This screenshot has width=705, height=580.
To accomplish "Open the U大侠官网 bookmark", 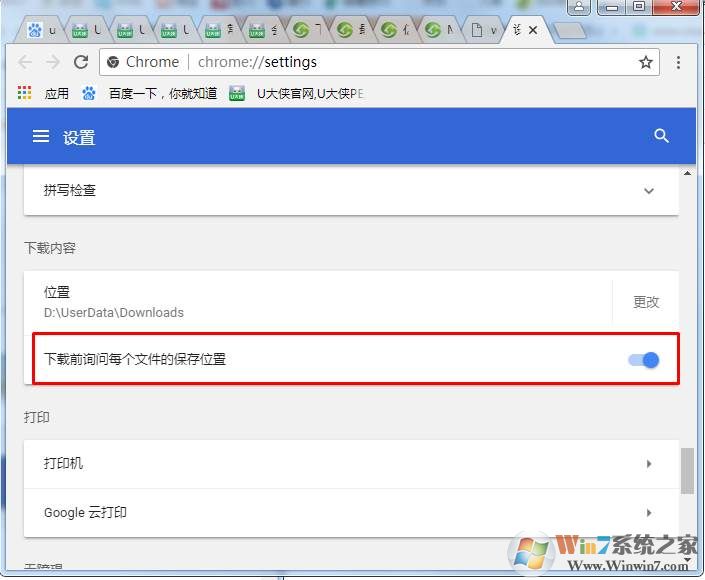I will click(x=297, y=94).
